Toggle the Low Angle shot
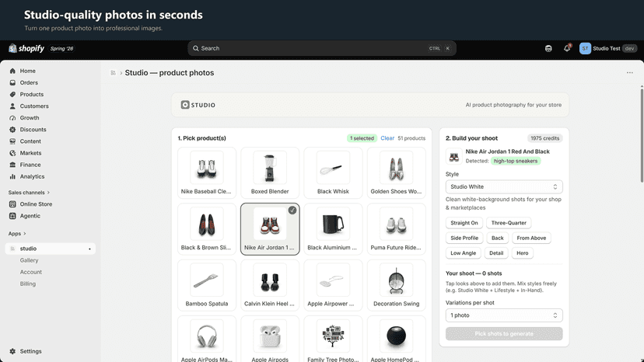This screenshot has height=362, width=644. point(464,253)
